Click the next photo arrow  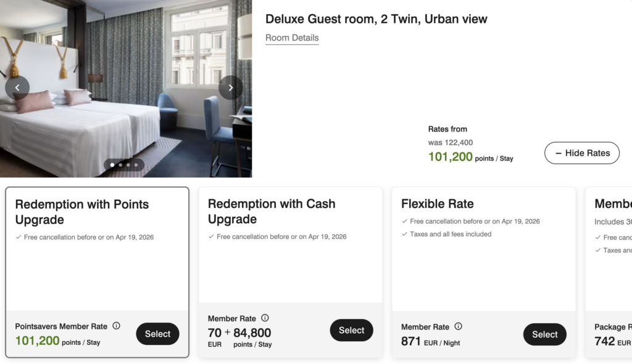click(231, 88)
